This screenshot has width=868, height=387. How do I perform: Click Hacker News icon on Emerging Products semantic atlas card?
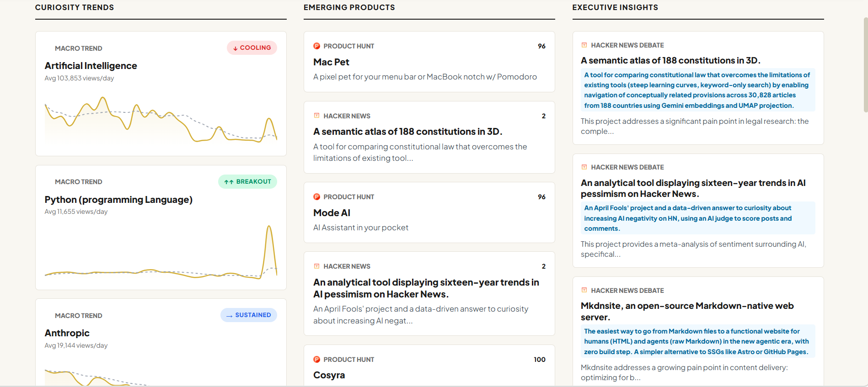(x=316, y=116)
